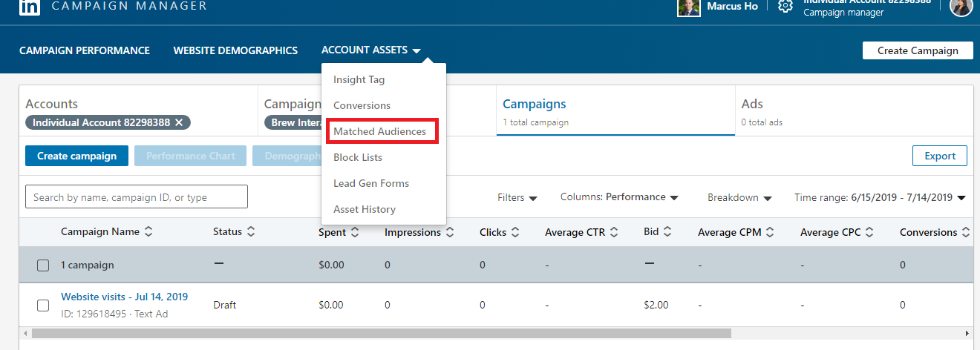This screenshot has height=350, width=980.
Task: Click Marcus Ho profile photo
Action: point(689,7)
